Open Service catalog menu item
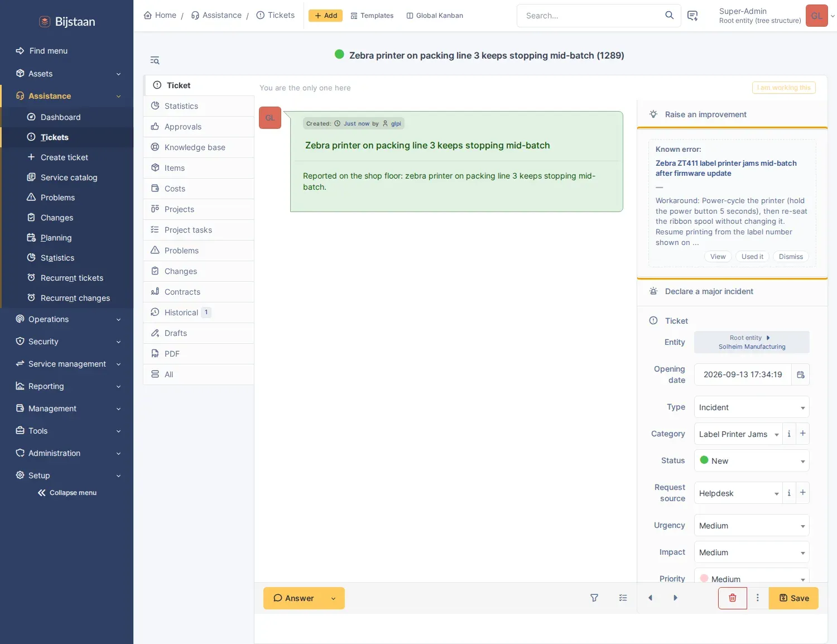 [x=67, y=177]
